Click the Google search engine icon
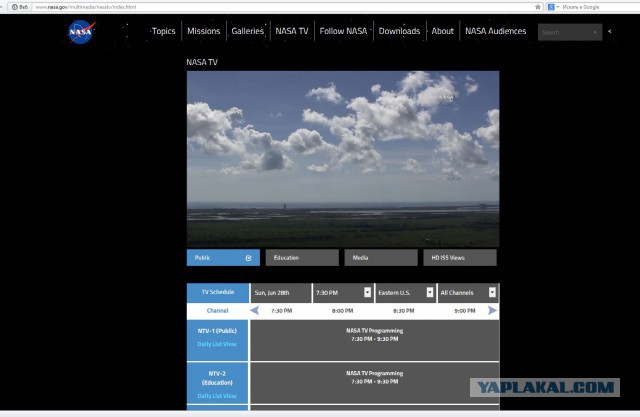This screenshot has width=640, height=417. click(x=551, y=7)
